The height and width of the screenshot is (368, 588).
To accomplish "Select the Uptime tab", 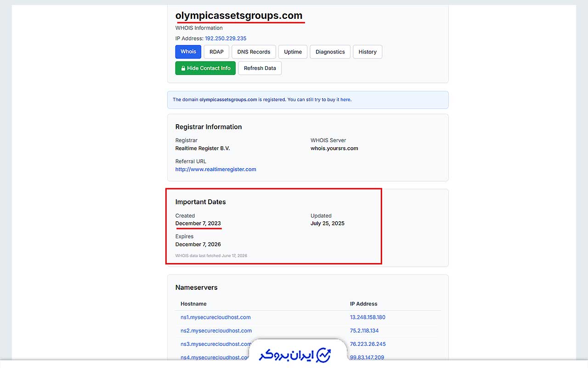I will (293, 52).
